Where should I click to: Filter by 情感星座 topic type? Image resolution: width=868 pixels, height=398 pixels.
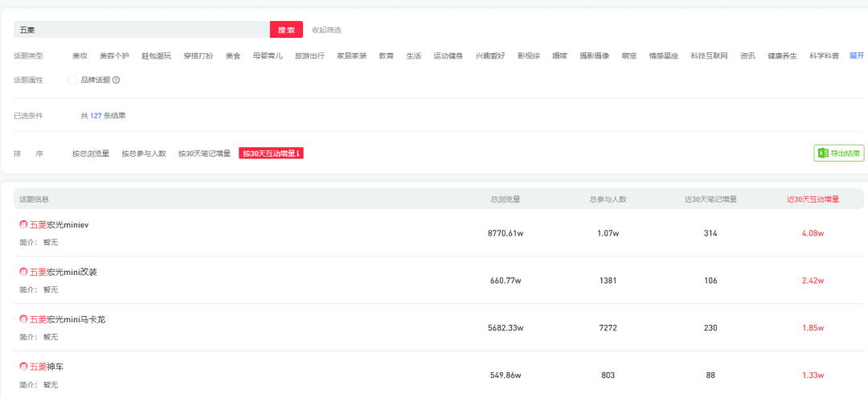tap(664, 56)
